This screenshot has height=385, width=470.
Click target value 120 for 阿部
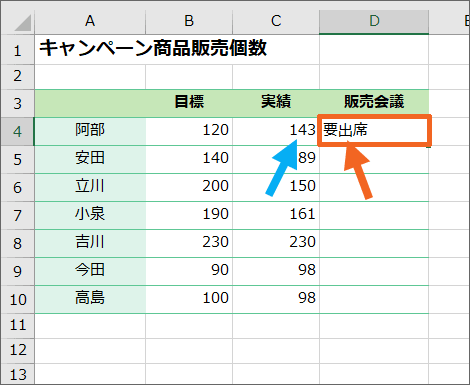coord(189,131)
